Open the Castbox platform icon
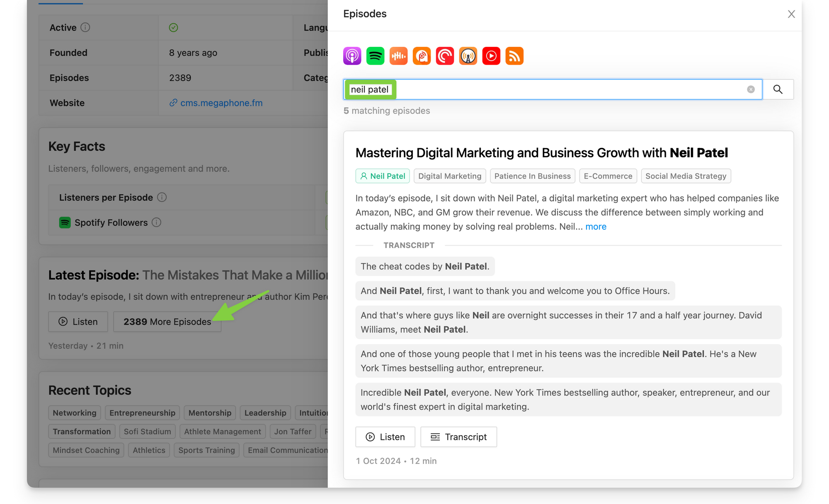 [x=398, y=56]
